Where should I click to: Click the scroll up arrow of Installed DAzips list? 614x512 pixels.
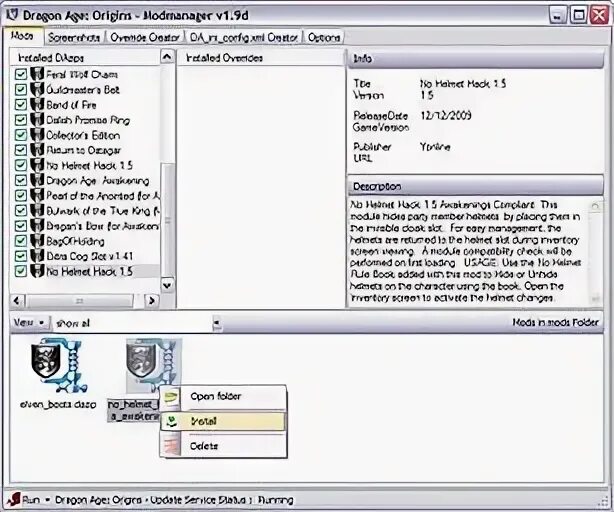click(167, 57)
